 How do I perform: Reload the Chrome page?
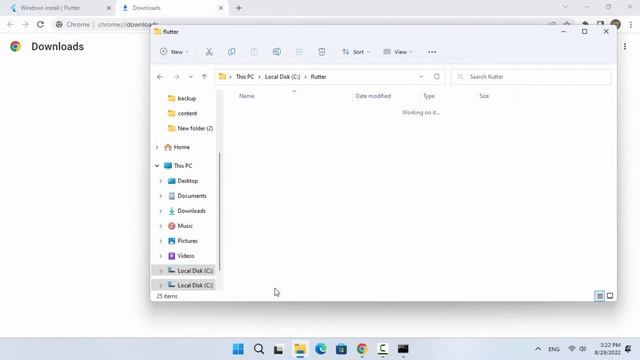(40, 24)
